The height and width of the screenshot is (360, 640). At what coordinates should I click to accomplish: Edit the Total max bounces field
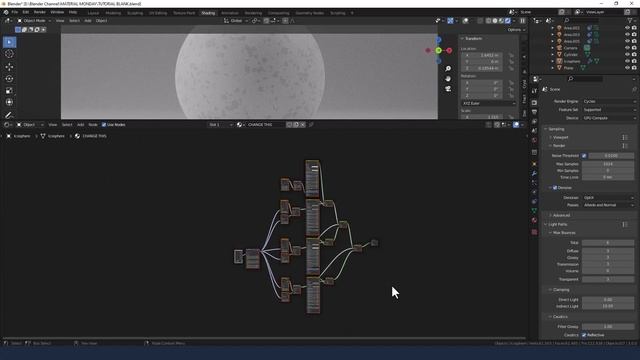coord(608,242)
